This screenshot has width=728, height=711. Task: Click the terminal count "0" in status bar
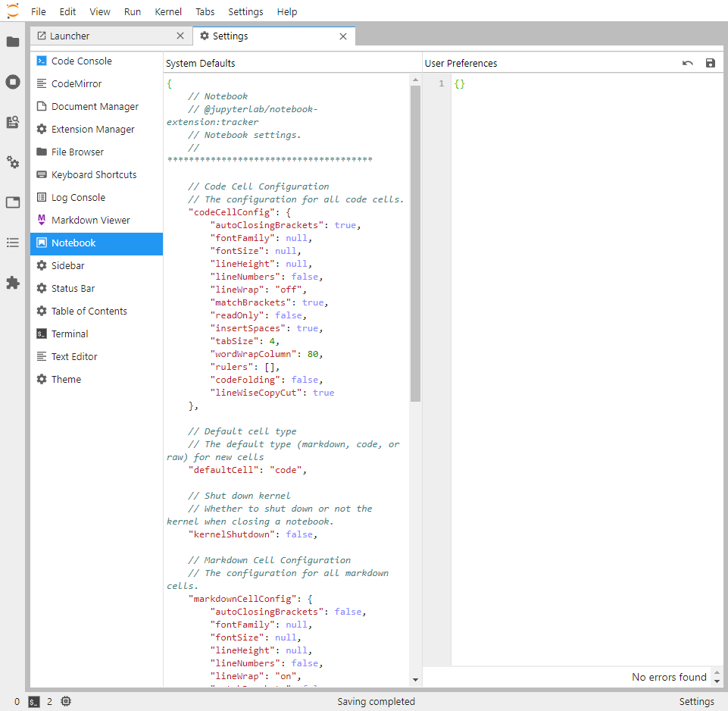tap(17, 702)
